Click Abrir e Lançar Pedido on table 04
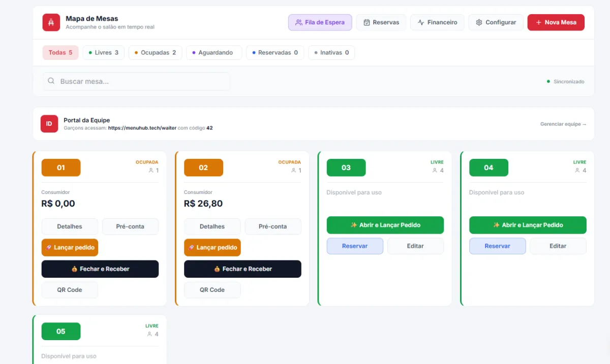This screenshot has height=364, width=610. tap(528, 225)
